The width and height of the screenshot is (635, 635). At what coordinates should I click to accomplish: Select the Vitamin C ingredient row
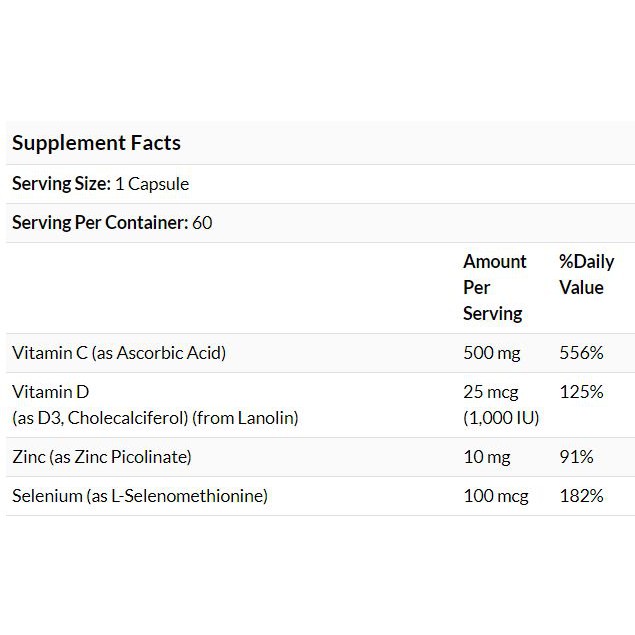[119, 353]
